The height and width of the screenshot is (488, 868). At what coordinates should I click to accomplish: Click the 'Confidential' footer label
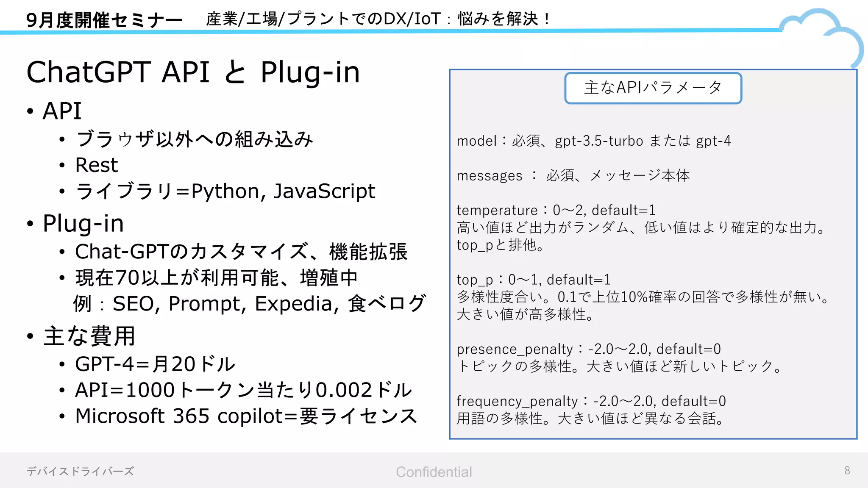434,472
